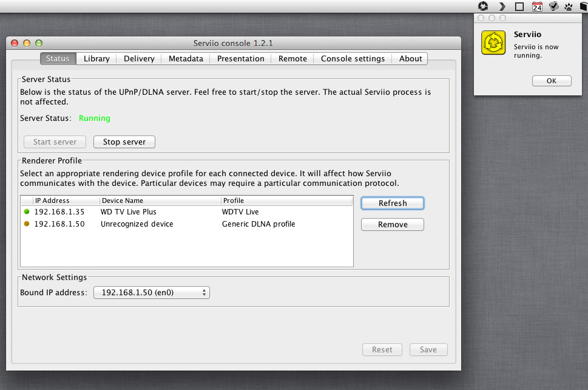Click the paw print menu bar icon
The width and height of the screenshot is (588, 390).
click(569, 7)
